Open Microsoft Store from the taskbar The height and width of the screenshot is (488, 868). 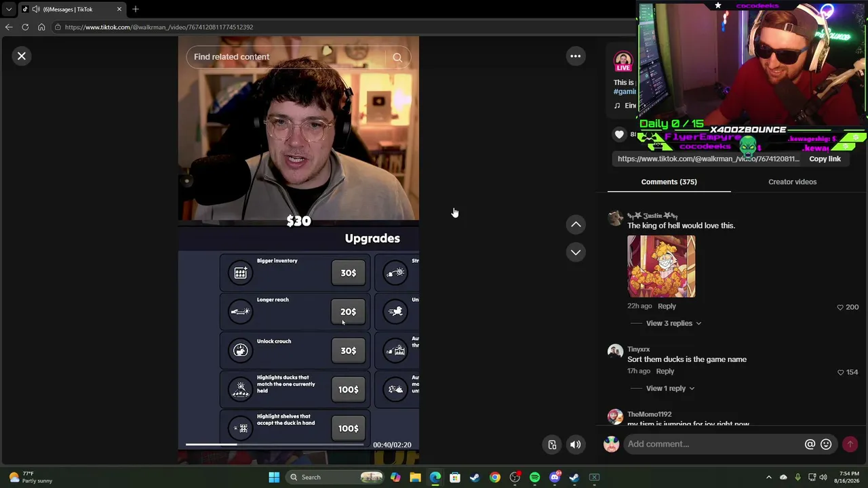coord(455,477)
